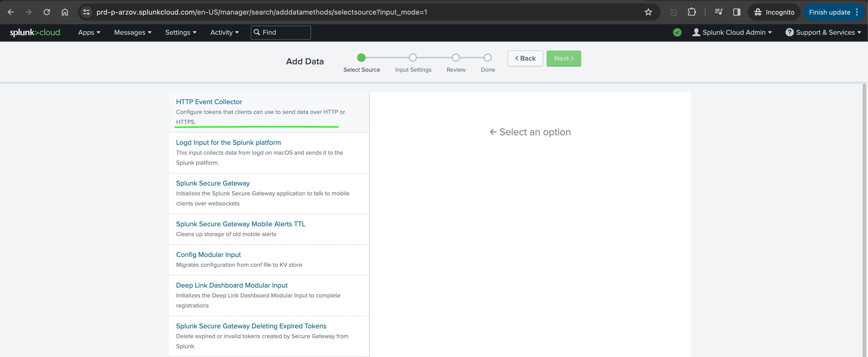Image resolution: width=868 pixels, height=357 pixels.
Task: Click the Finish update button
Action: (829, 12)
